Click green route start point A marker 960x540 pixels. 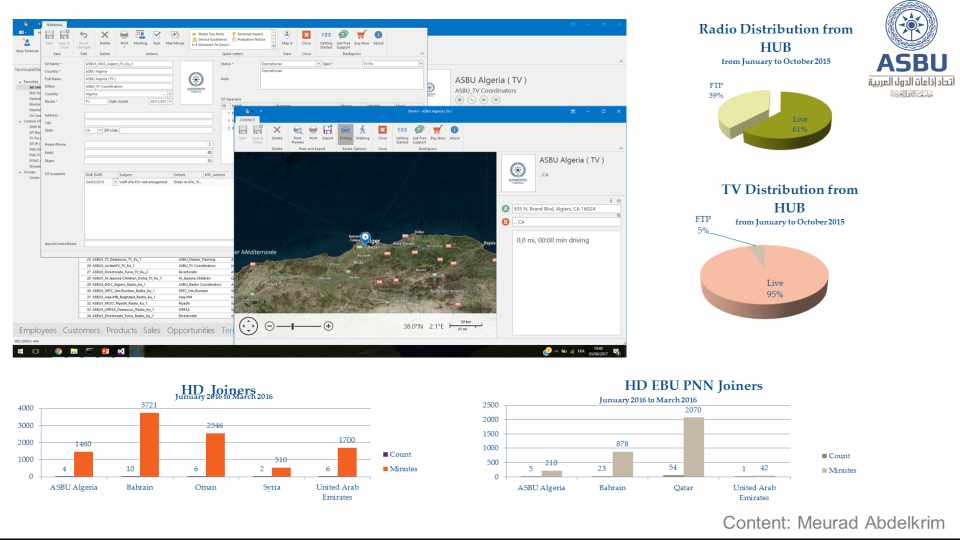coord(506,209)
